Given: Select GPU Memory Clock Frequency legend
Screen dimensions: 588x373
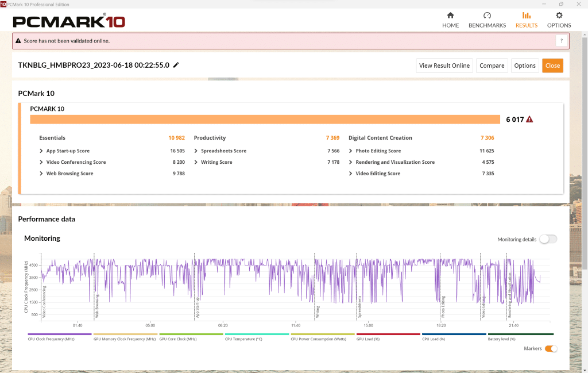Looking at the screenshot, I should (125, 334).
